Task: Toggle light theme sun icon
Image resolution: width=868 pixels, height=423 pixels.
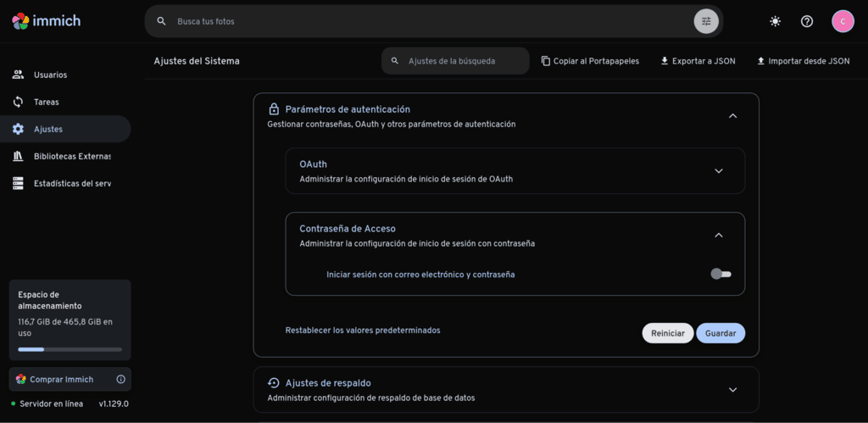Action: (x=775, y=21)
